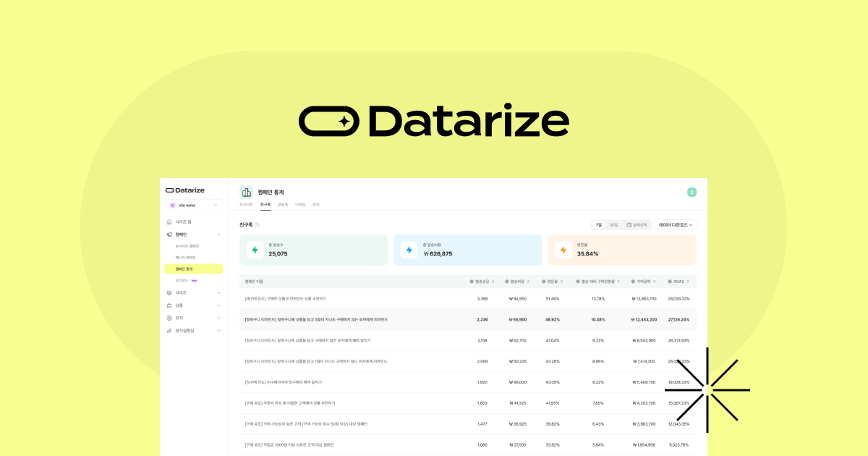868x456 pixels.
Task: Click the info dot beside 방문율 column
Action: (x=543, y=281)
